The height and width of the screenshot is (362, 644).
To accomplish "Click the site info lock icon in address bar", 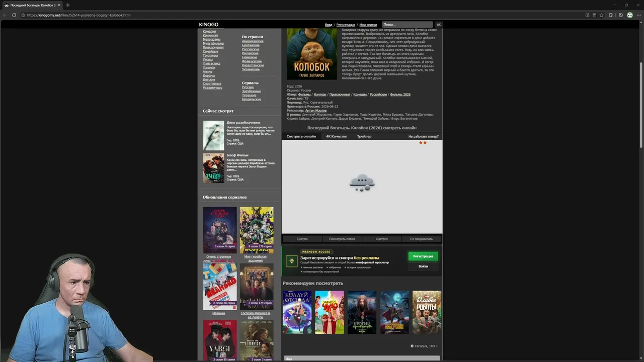I will point(23,15).
